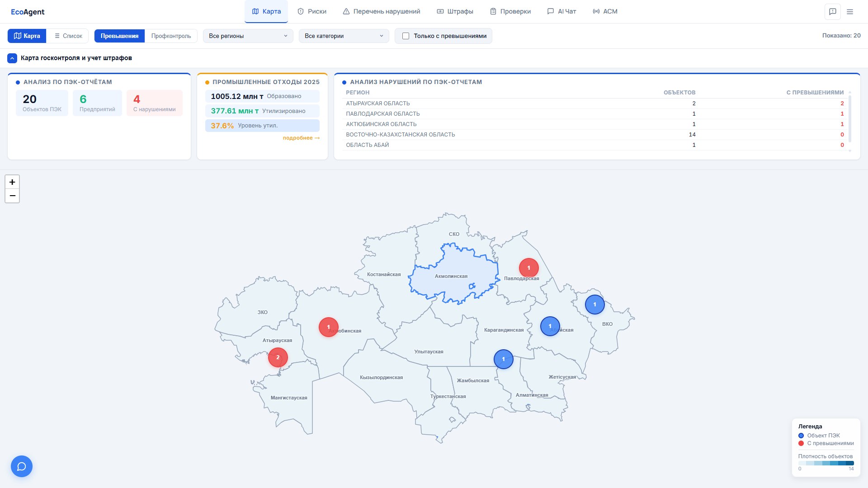Click the ПАВЛОДАРСКАЯ ОБЛАСТЬ table row
The height and width of the screenshot is (488, 868).
(x=595, y=114)
